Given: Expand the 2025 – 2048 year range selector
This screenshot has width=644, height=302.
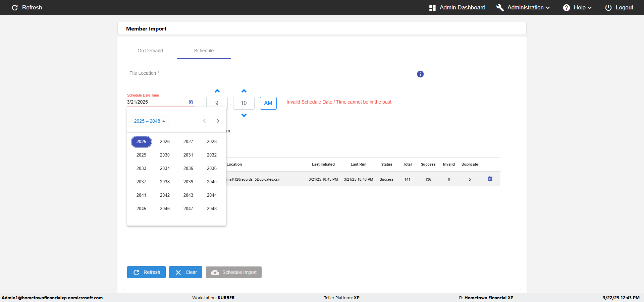Looking at the screenshot, I should [x=150, y=121].
